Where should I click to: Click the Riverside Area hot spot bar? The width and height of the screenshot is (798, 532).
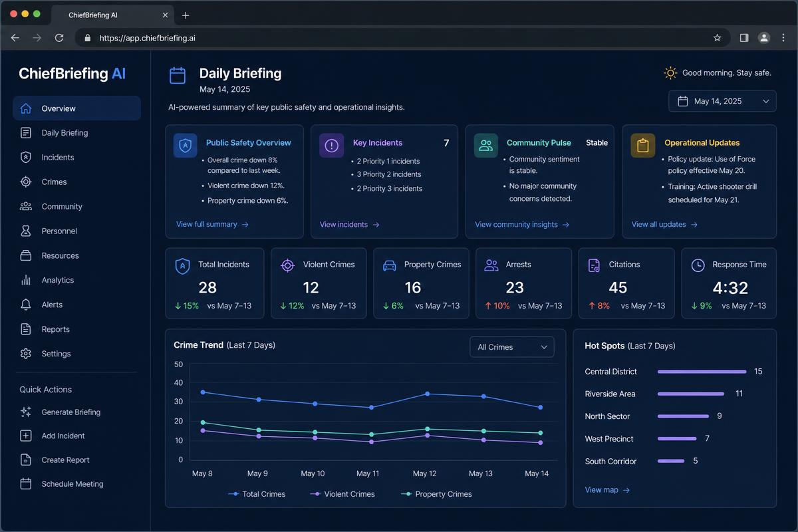691,394
